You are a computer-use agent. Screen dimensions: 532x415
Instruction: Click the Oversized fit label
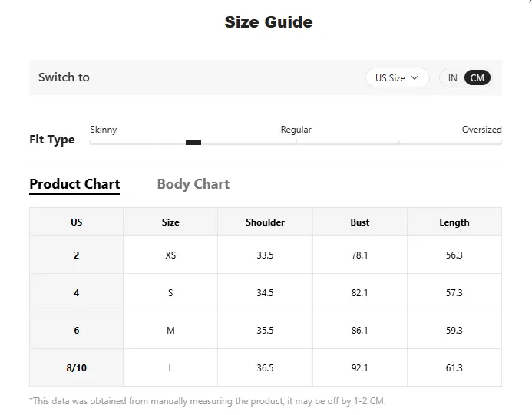click(482, 130)
